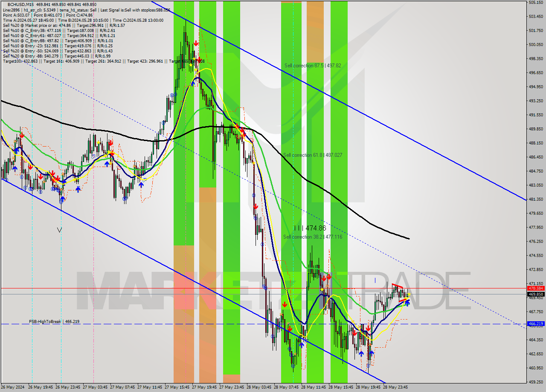Click 'Sell correction 38.2 | 477.116' label

(x=313, y=237)
